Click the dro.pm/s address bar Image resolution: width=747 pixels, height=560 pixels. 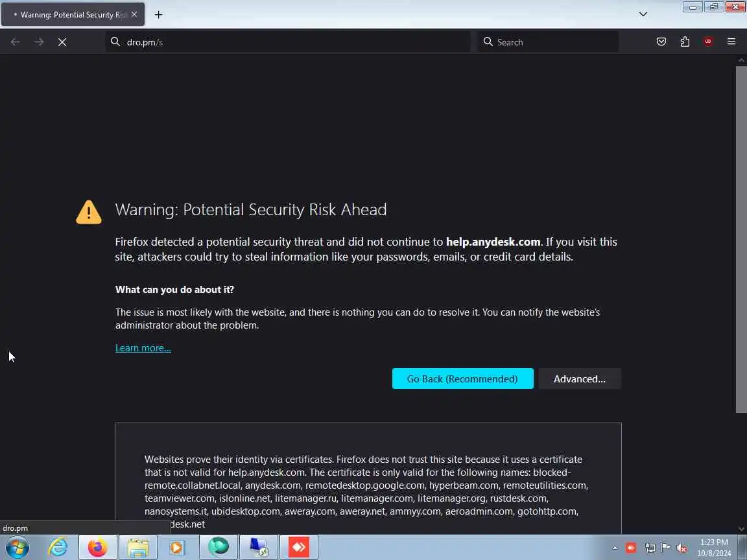point(288,42)
